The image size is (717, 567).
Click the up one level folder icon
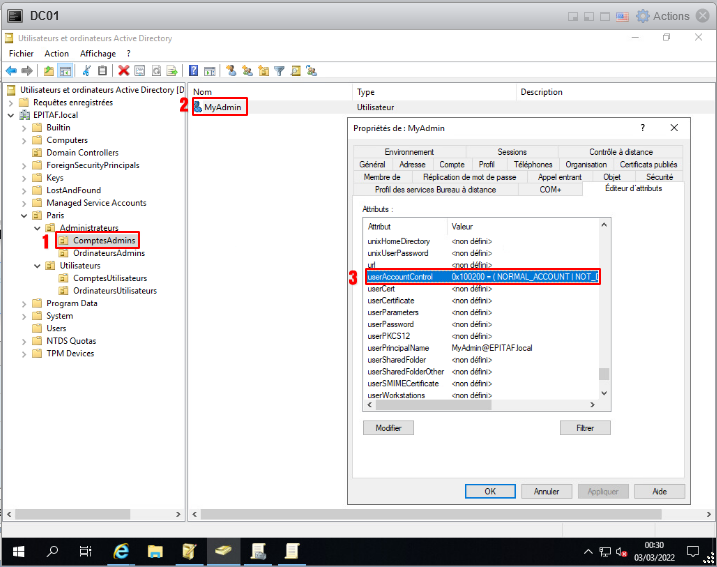[x=49, y=71]
